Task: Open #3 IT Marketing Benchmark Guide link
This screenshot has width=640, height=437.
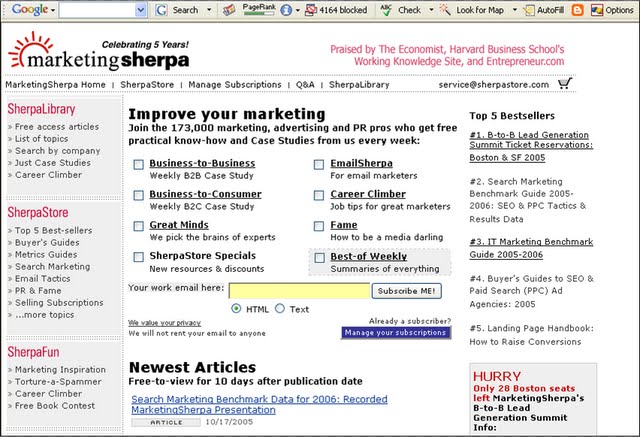Action: click(x=531, y=248)
